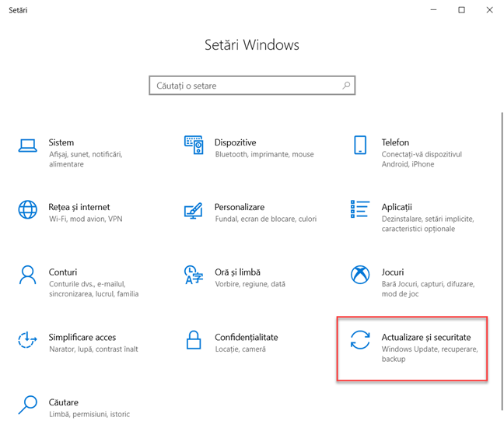Click 'Afișaj, sunet, notificări, alimentare' description
The height and width of the screenshot is (435, 504).
(x=86, y=160)
